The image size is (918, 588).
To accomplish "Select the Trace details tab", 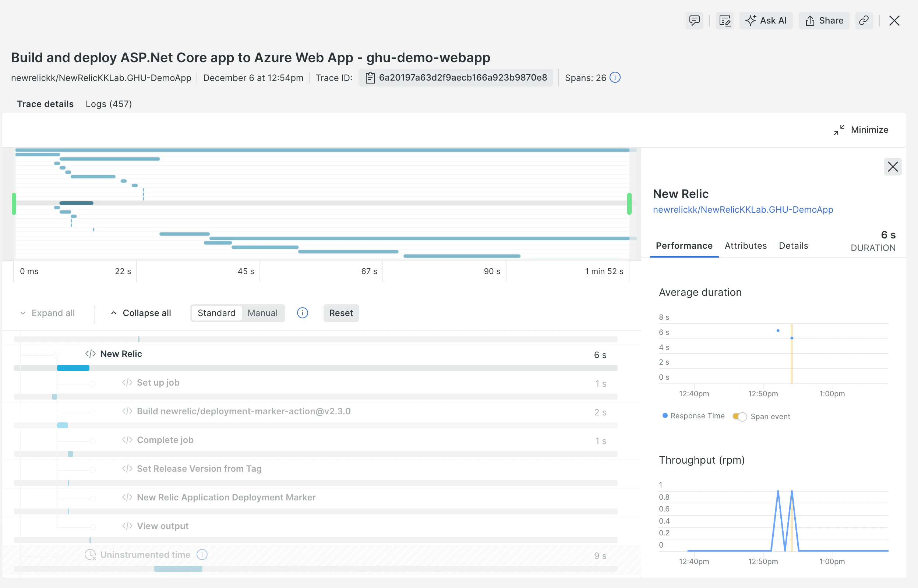I will coord(45,104).
